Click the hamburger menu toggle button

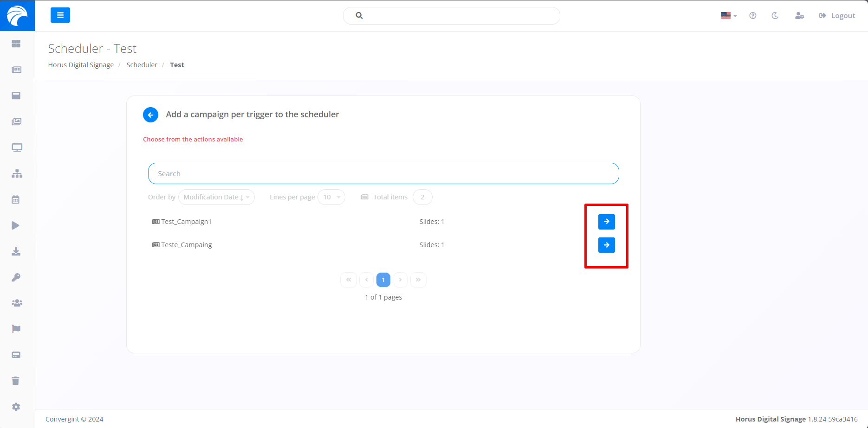(60, 15)
